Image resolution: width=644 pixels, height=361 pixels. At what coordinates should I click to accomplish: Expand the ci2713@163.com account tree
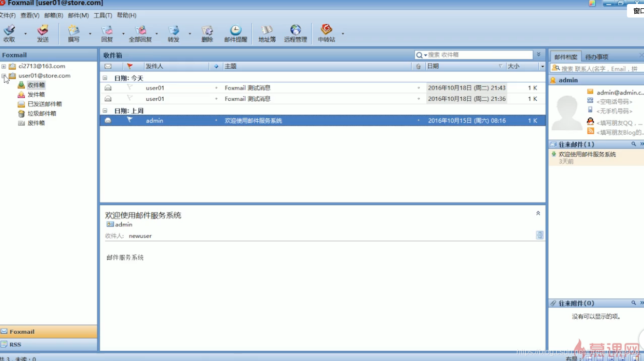point(4,66)
